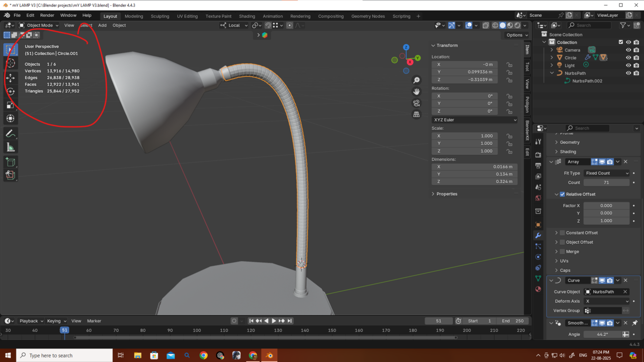Toggle camera view gizmo button
Viewport: 644px width, 362px height.
pyautogui.click(x=416, y=103)
